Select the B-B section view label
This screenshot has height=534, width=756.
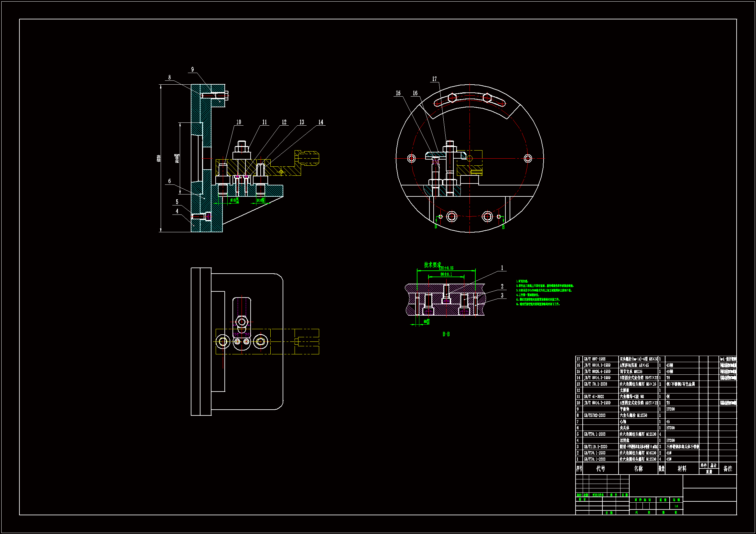446,334
